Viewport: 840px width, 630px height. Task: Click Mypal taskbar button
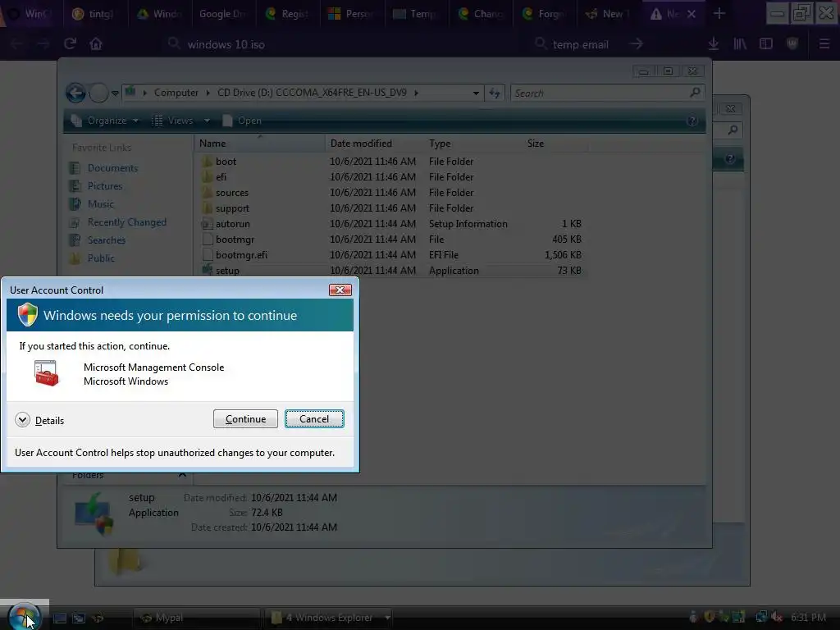(x=196, y=618)
